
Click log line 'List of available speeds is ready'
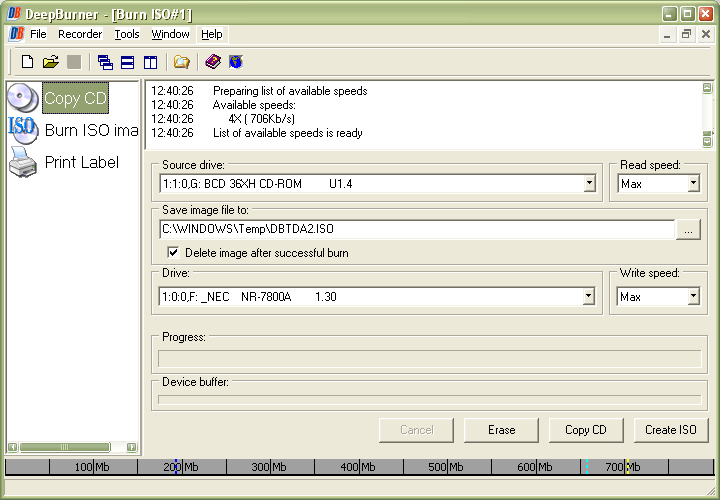[288, 133]
